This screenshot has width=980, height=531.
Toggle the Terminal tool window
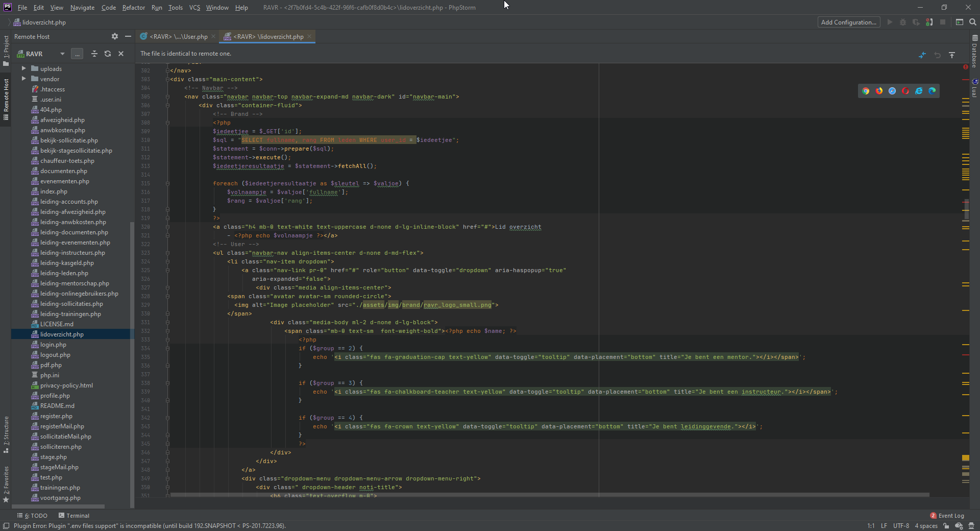point(74,516)
